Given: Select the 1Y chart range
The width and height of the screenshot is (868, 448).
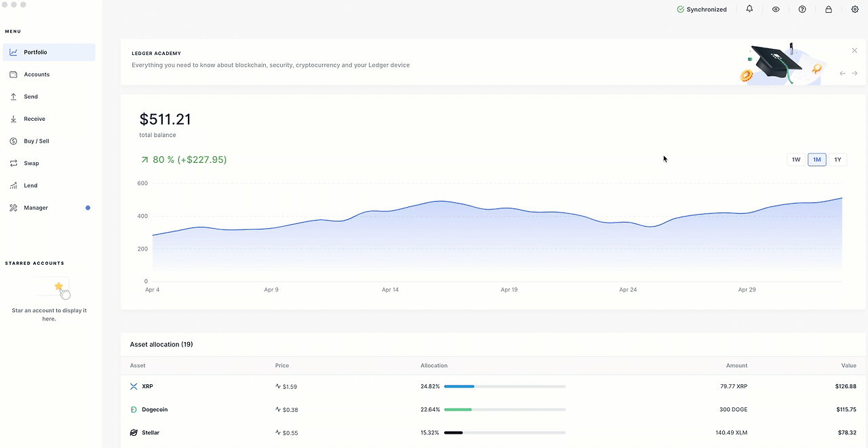Looking at the screenshot, I should click(x=837, y=160).
